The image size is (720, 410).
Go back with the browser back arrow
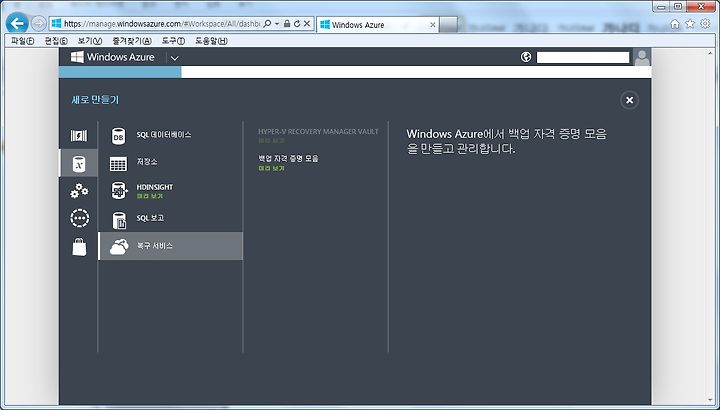click(x=17, y=23)
